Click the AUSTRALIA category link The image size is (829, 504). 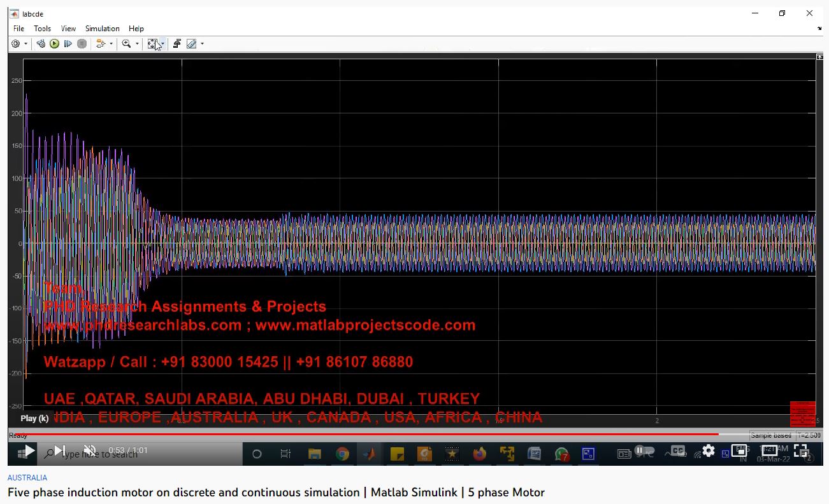(27, 477)
